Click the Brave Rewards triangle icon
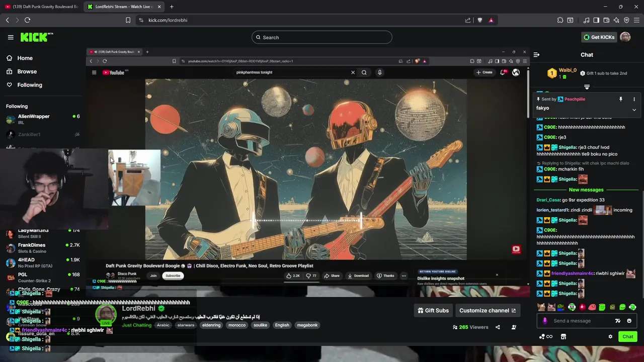Screen dimensions: 644x362 click(x=491, y=20)
